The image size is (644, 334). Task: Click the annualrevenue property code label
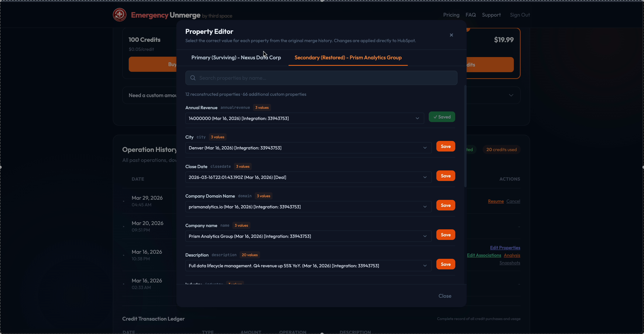pos(235,107)
